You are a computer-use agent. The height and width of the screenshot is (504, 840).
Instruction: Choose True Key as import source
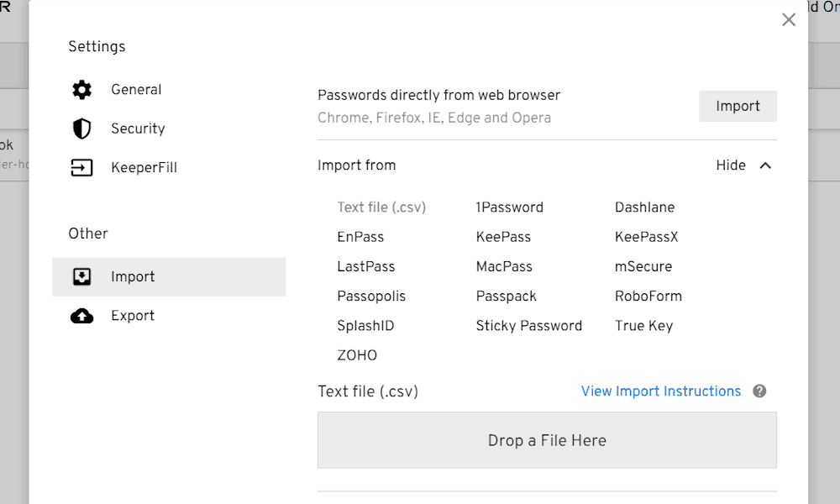point(644,326)
